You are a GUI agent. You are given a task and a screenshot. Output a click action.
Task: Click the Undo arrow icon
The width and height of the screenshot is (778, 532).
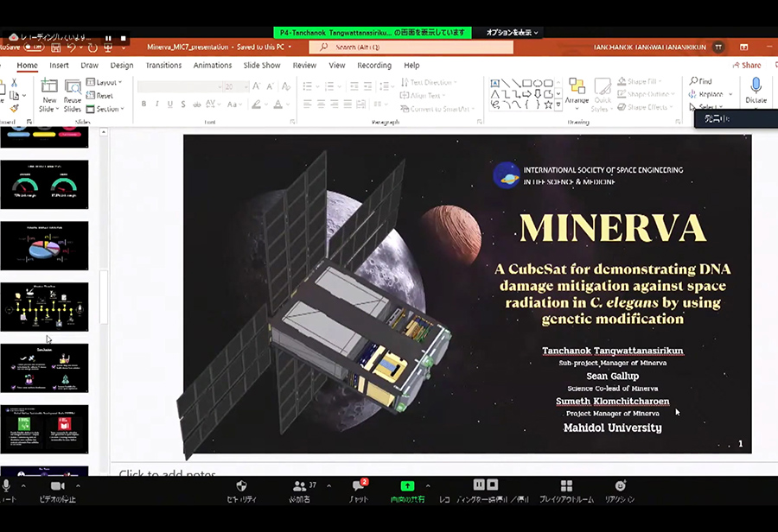coord(72,47)
